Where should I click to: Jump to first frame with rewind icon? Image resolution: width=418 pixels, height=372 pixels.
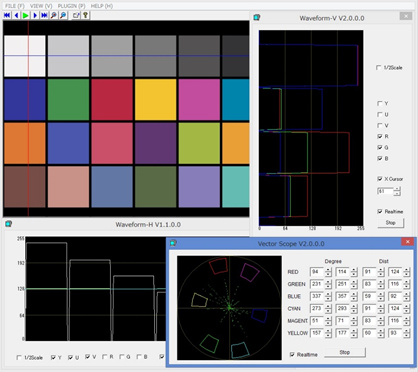coord(7,15)
